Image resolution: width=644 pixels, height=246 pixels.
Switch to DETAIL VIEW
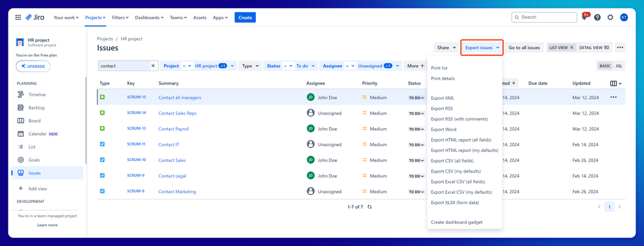[x=594, y=48]
